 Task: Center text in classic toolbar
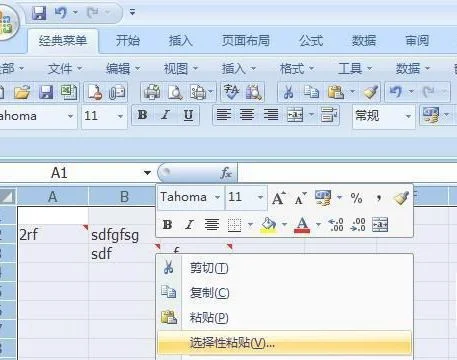click(x=247, y=115)
